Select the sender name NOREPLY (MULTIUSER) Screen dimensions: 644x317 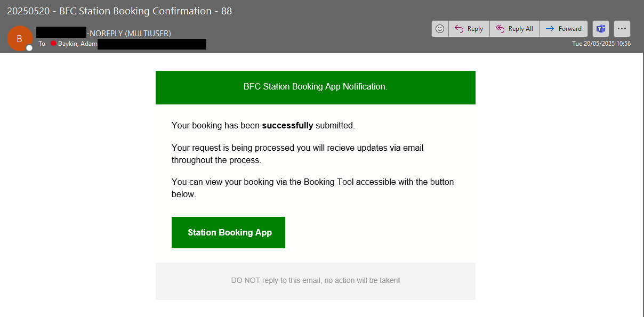128,33
